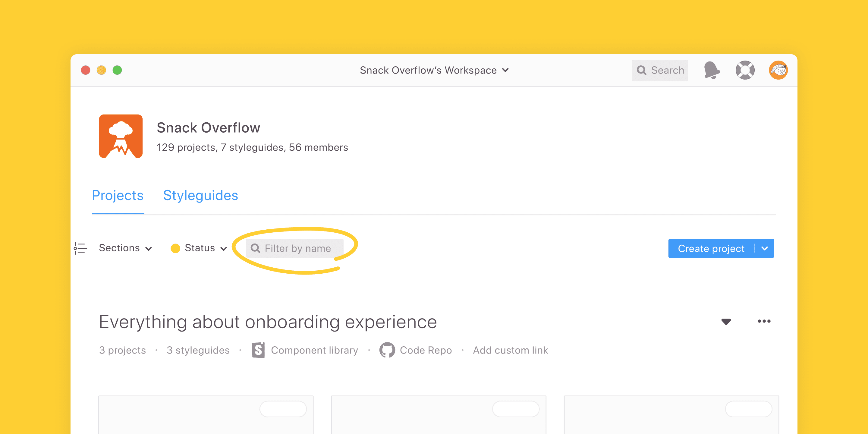Open the three-dots section options menu
The width and height of the screenshot is (868, 434).
coord(763,321)
